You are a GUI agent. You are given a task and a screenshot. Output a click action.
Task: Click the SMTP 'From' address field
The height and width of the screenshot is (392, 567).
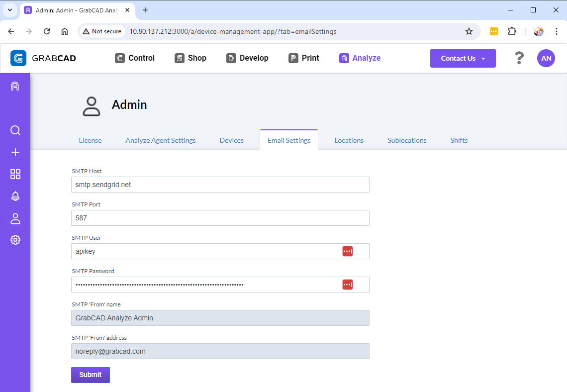click(x=220, y=351)
